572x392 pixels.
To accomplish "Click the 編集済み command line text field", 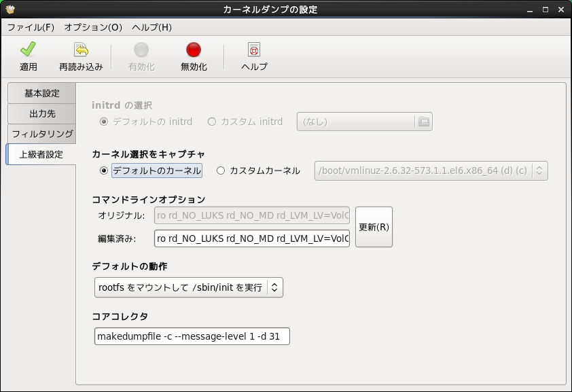I will tap(252, 238).
